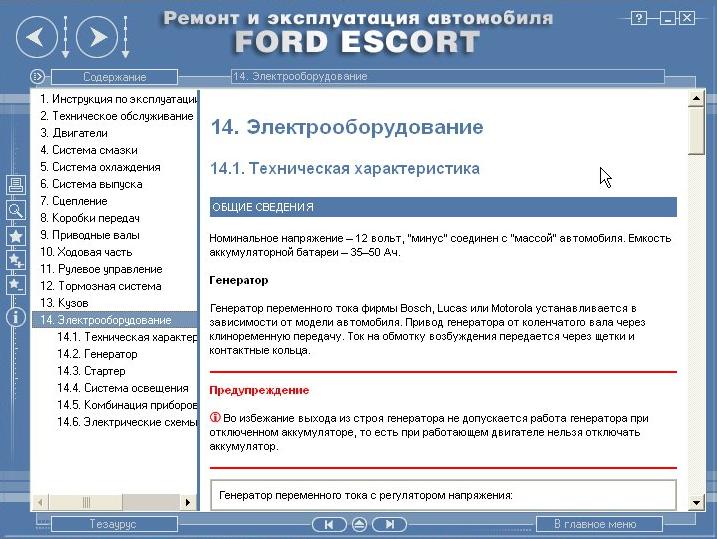The height and width of the screenshot is (539, 717).
Task: Click the bold Генератор subheading
Action: pos(239,280)
